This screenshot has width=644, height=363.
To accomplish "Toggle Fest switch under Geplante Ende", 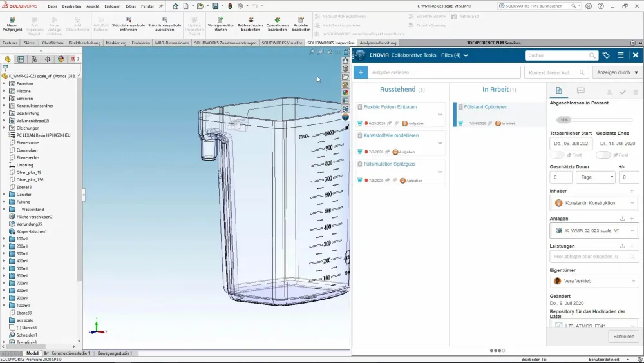I will 603,155.
